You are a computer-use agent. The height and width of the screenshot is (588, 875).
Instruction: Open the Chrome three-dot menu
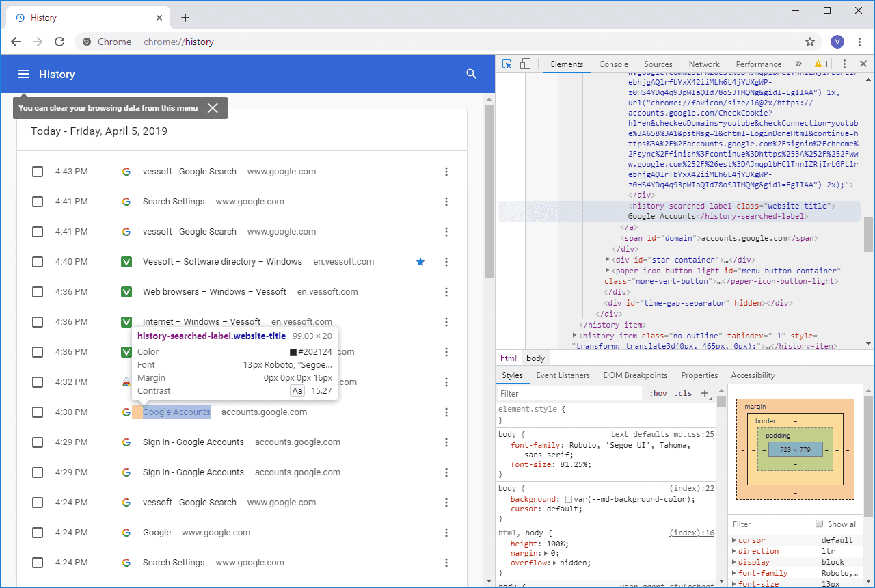(x=860, y=42)
